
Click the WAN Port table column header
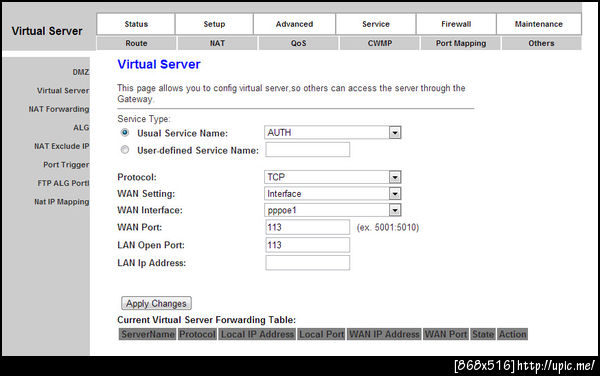446,334
